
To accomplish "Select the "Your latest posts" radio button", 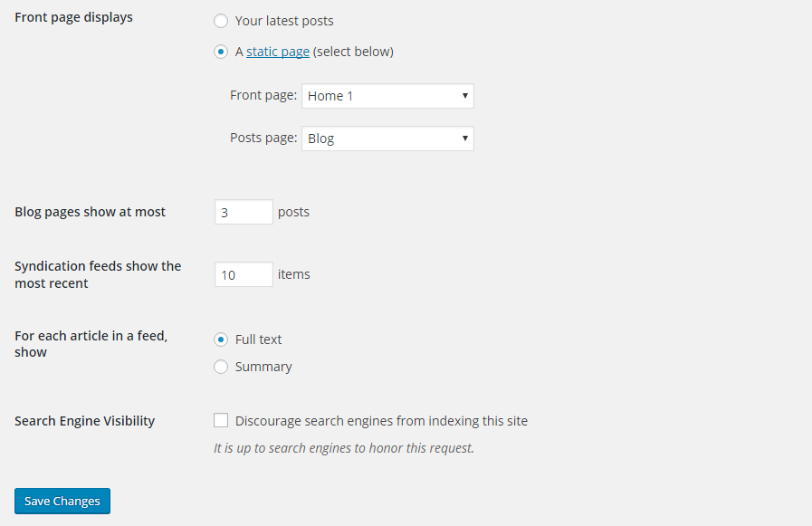I will point(221,21).
